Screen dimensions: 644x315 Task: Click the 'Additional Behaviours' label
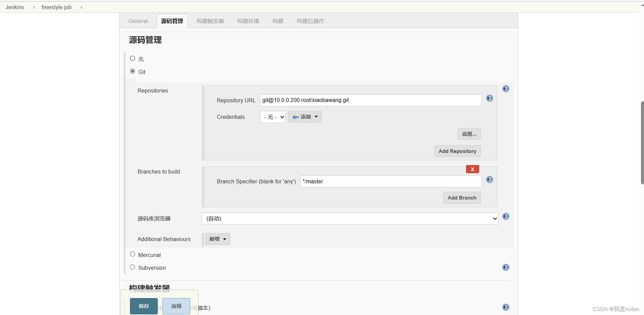(164, 239)
